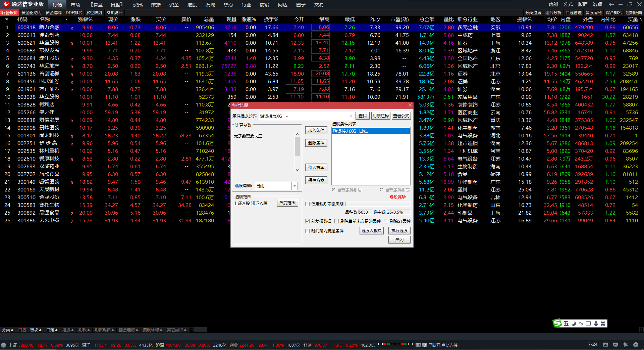This screenshot has height=350, width=644.
Task: Click the N marker beside 尚太科技
Action: click(x=72, y=136)
